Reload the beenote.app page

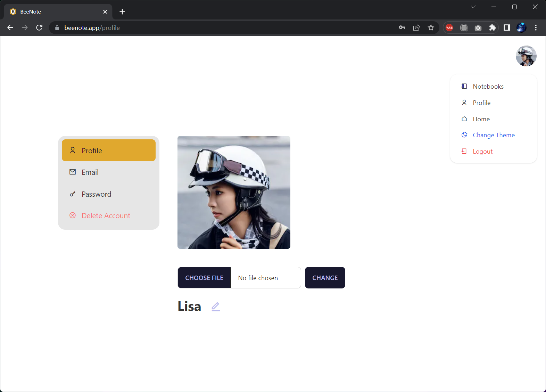tap(39, 27)
